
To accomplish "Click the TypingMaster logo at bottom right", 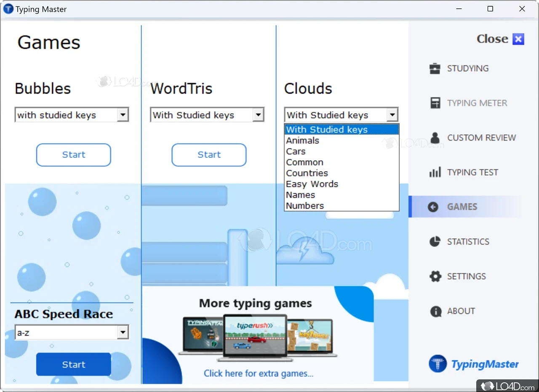I will 438,363.
